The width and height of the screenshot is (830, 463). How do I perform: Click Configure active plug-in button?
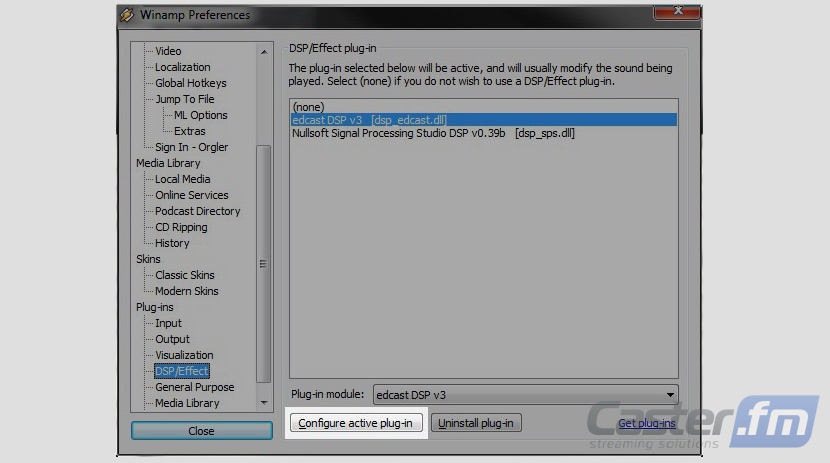pyautogui.click(x=356, y=423)
